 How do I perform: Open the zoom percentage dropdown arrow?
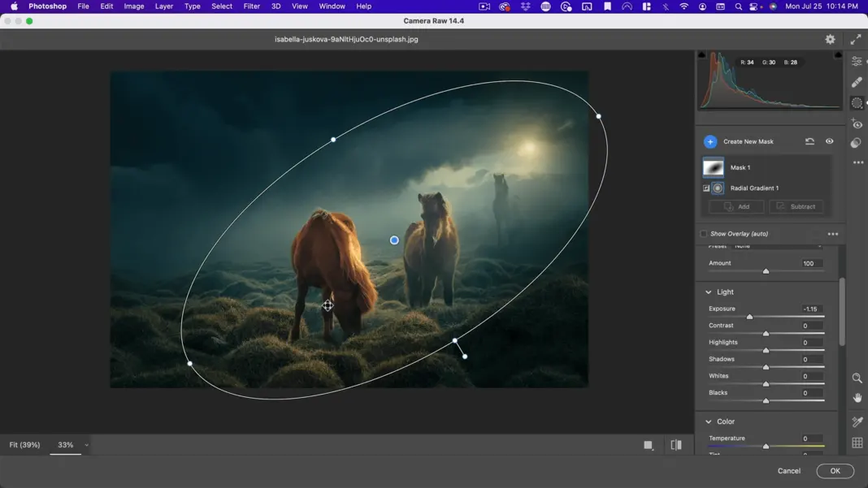pyautogui.click(x=86, y=445)
